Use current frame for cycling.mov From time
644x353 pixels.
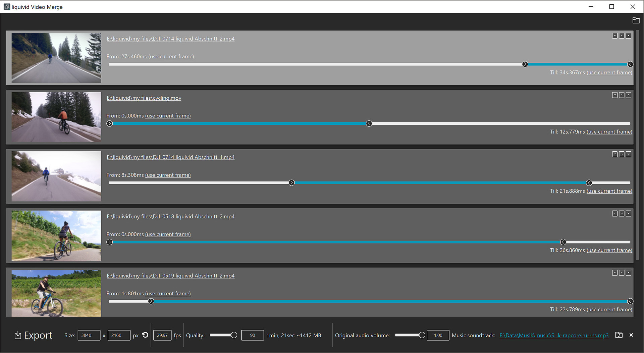click(168, 116)
